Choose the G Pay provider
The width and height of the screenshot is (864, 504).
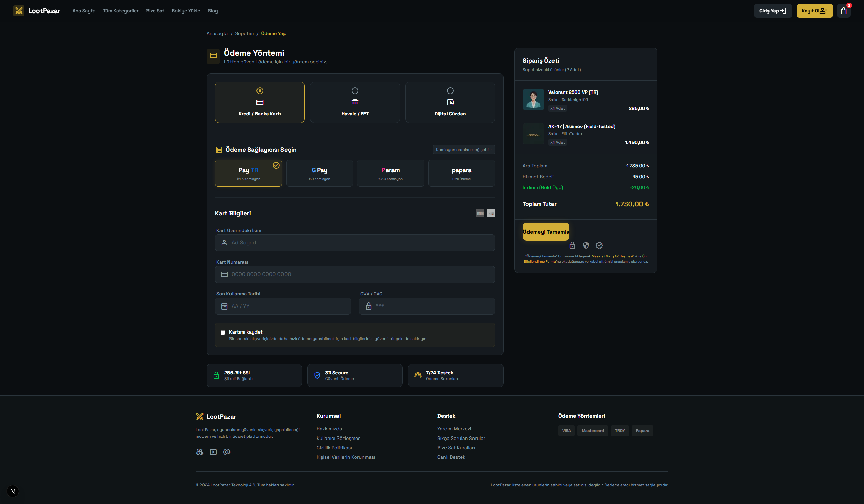pyautogui.click(x=319, y=173)
